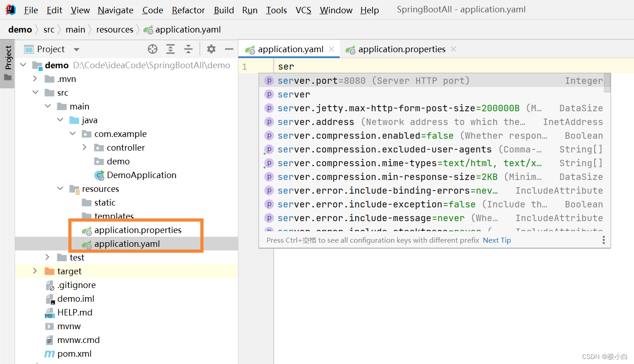
Task: Collapse the main folder
Action: (48, 106)
